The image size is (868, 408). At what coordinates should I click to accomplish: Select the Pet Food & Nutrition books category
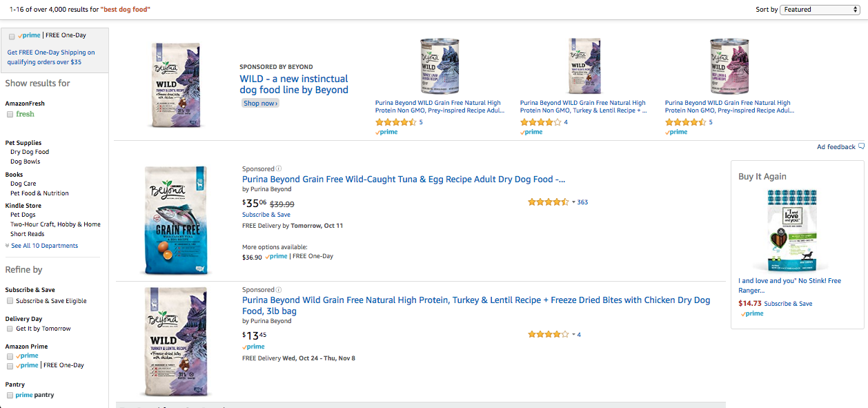point(39,193)
